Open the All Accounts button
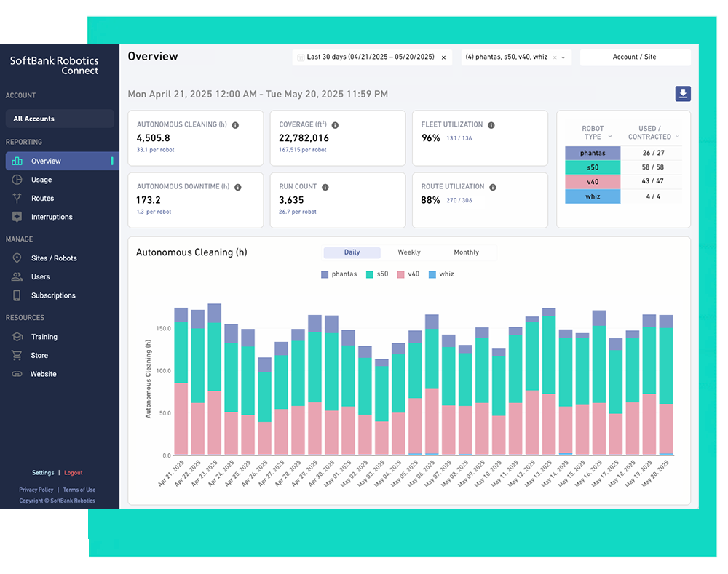Image resolution: width=728 pixels, height=574 pixels. pos(60,119)
